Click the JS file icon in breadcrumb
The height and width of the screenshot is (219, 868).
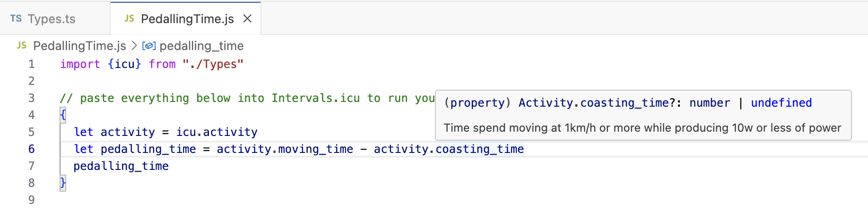(22, 45)
